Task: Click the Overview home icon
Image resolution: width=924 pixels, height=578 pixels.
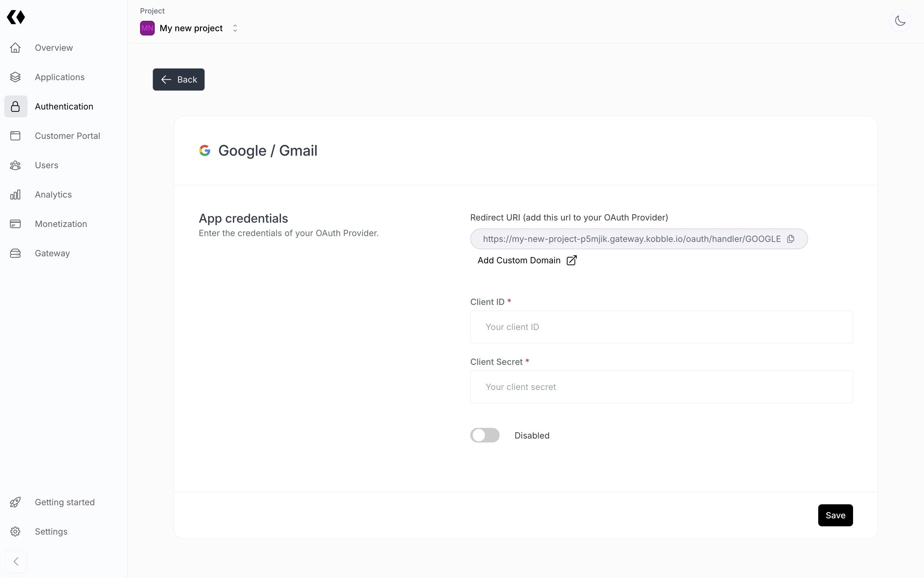Action: (x=15, y=48)
